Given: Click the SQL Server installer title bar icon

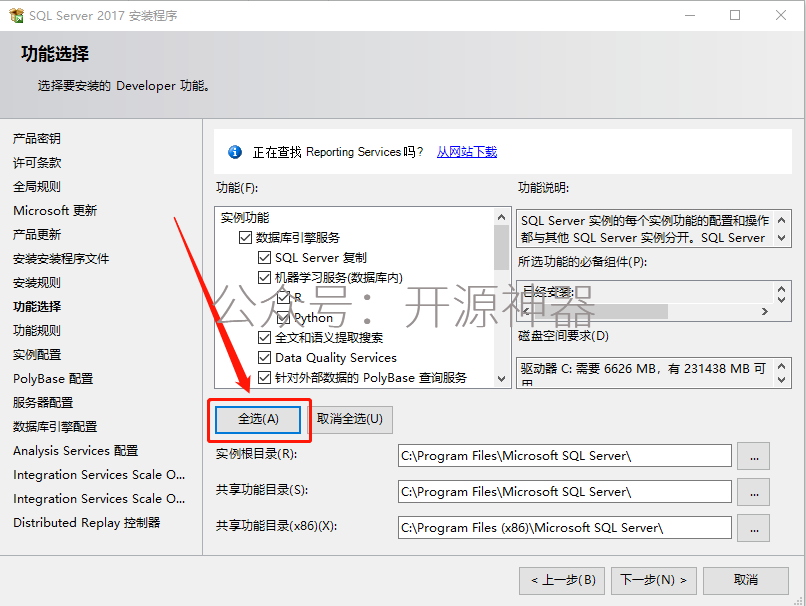Looking at the screenshot, I should 16,15.
